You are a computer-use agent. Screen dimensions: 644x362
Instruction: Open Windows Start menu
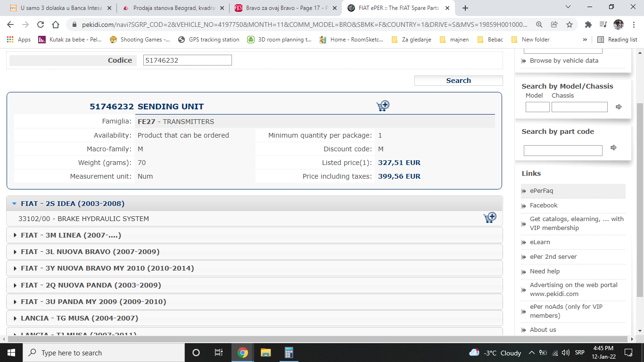pos(11,353)
